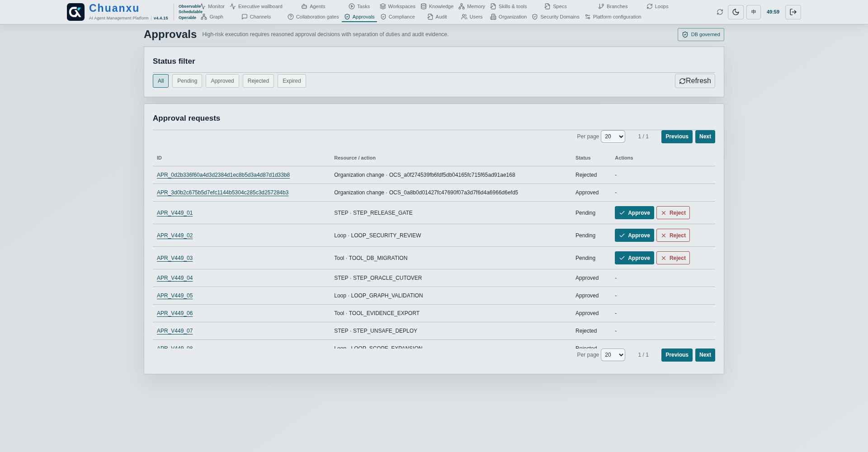The height and width of the screenshot is (452, 868).
Task: Click the bottom Previous pagination button
Action: point(677,355)
